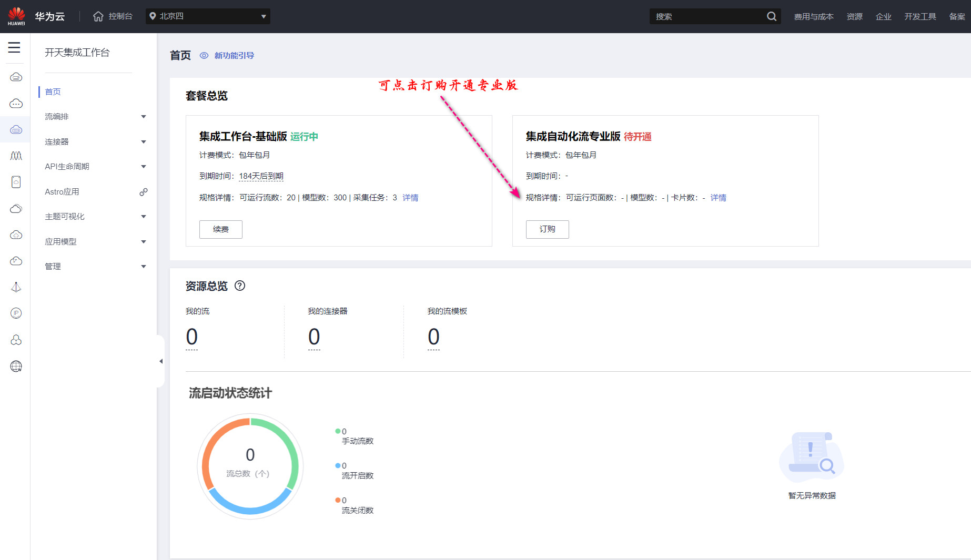
Task: Click the blue 流开启数 legend dot
Action: (338, 465)
